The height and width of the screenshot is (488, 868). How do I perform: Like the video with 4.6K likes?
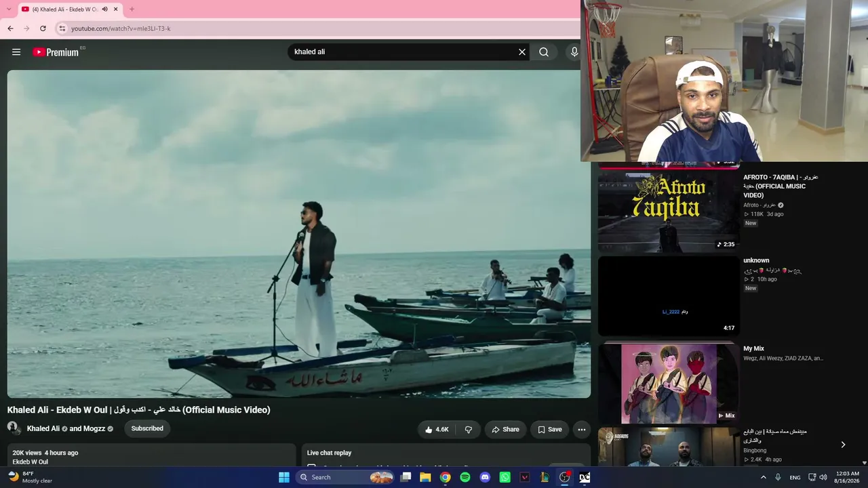[437, 429]
